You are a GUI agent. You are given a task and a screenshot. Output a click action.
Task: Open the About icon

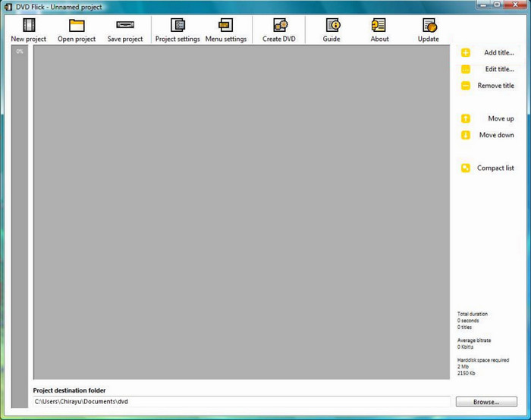[379, 25]
